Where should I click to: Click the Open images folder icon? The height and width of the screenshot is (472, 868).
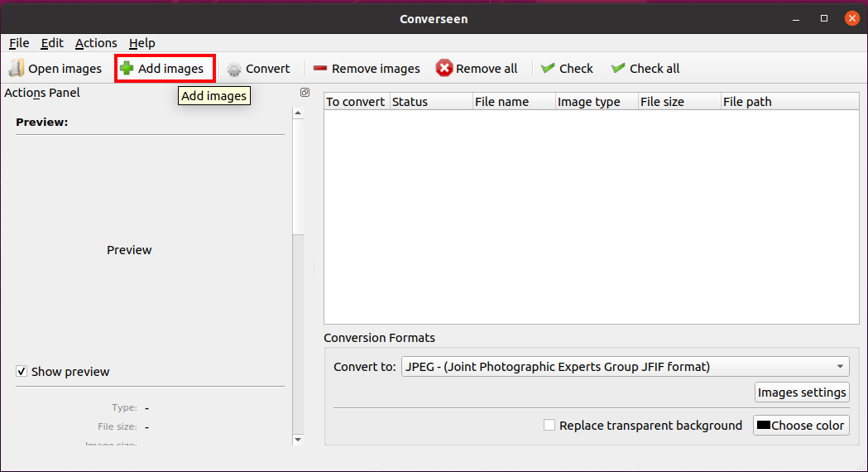pyautogui.click(x=17, y=68)
